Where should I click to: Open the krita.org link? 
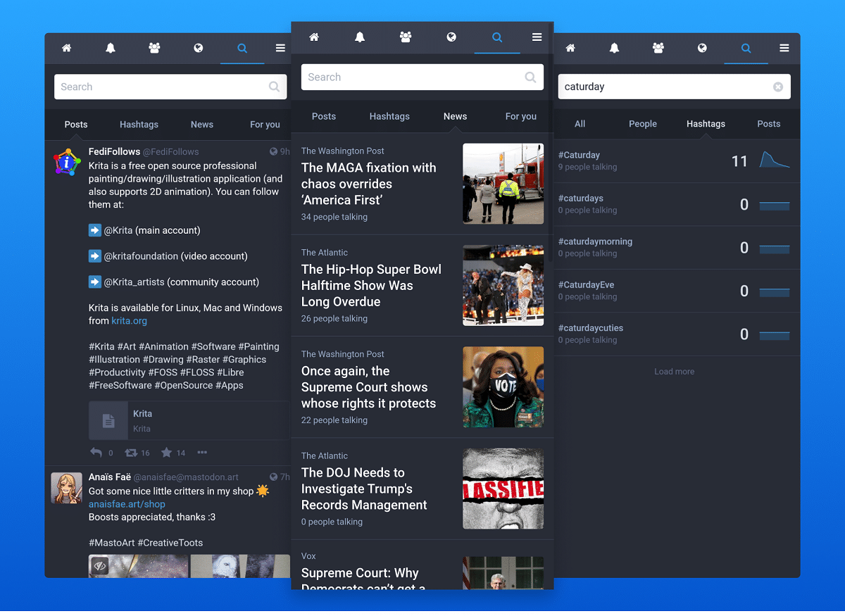[129, 320]
